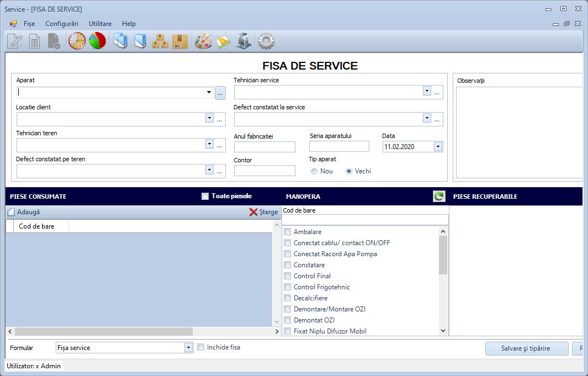This screenshot has height=376, width=588.
Task: Click the Anul fabricatiei input field
Action: [264, 147]
